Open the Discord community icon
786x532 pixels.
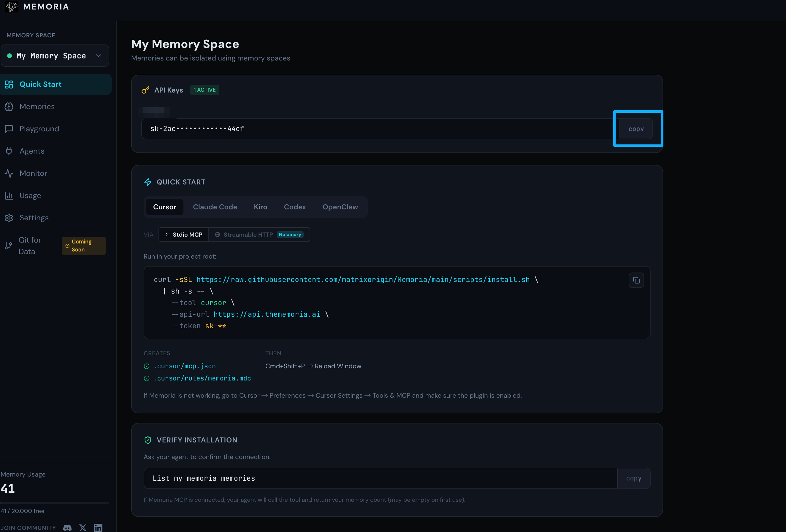click(x=67, y=527)
